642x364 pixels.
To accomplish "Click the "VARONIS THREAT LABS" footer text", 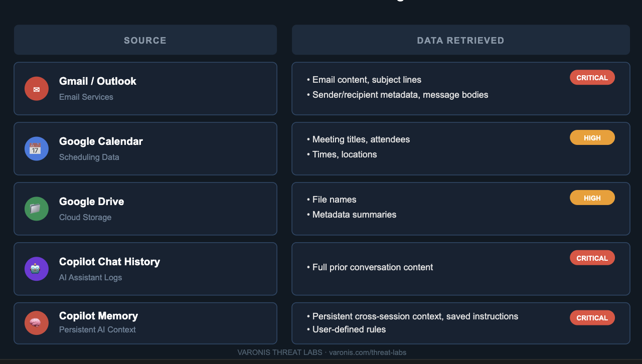I will [280, 352].
